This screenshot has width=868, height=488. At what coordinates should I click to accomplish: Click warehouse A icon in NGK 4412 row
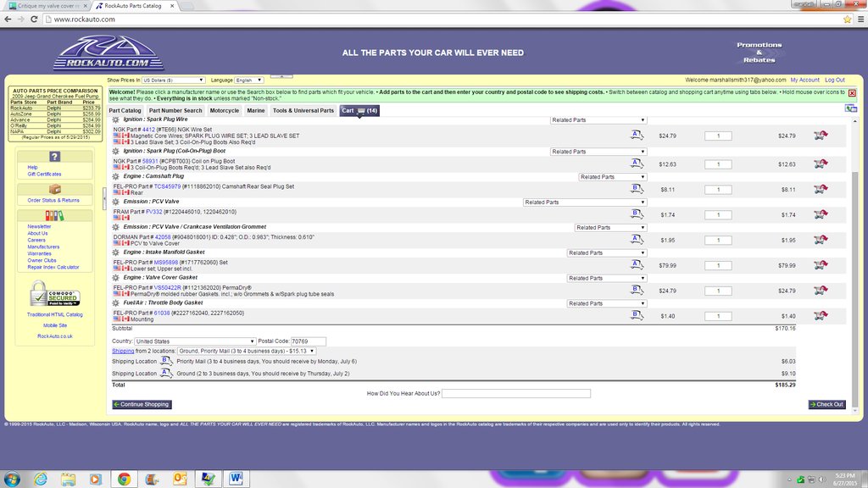[x=637, y=135]
